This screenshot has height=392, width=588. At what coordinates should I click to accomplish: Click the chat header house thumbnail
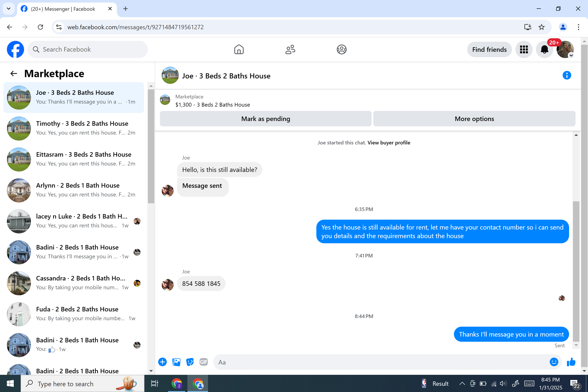click(170, 75)
